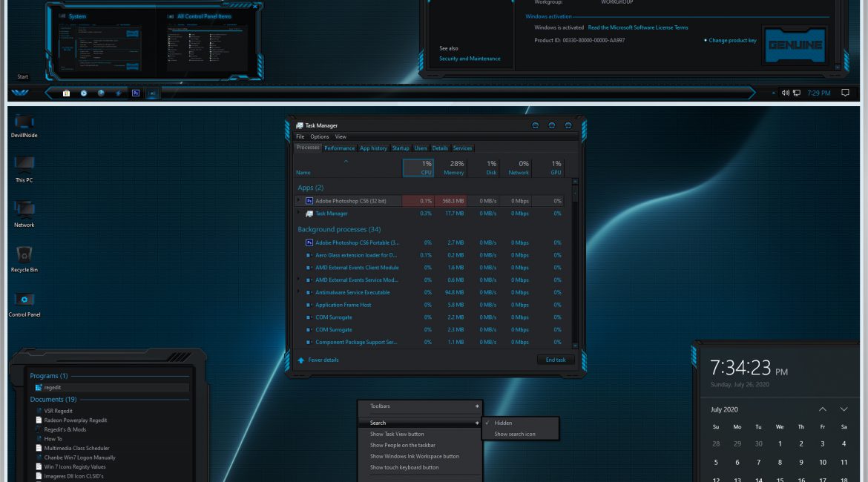The height and width of the screenshot is (482, 868).
Task: Expand the Antimalware Service Executable row
Action: (x=299, y=291)
